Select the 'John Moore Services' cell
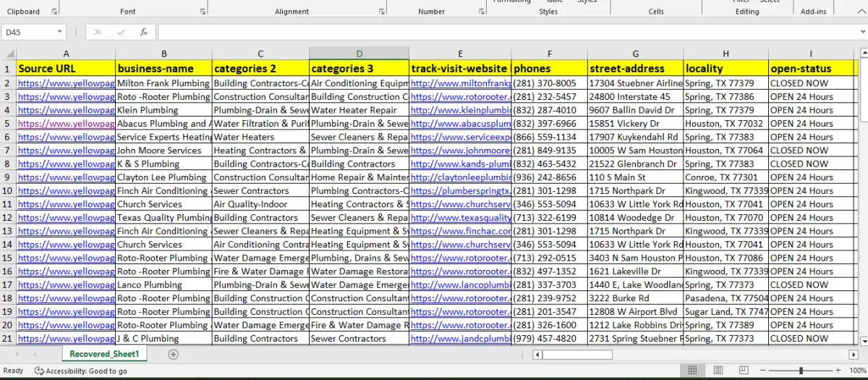The image size is (868, 380). tap(163, 151)
